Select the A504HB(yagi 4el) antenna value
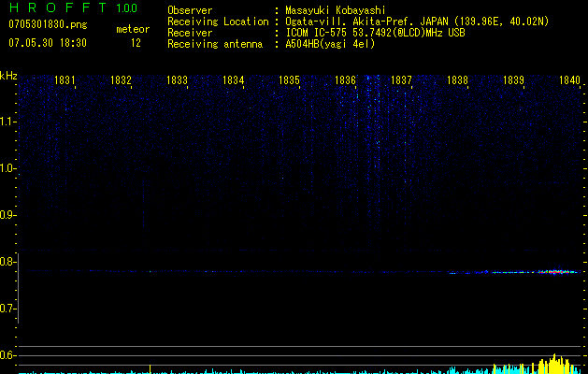The image size is (588, 374). pyautogui.click(x=330, y=44)
